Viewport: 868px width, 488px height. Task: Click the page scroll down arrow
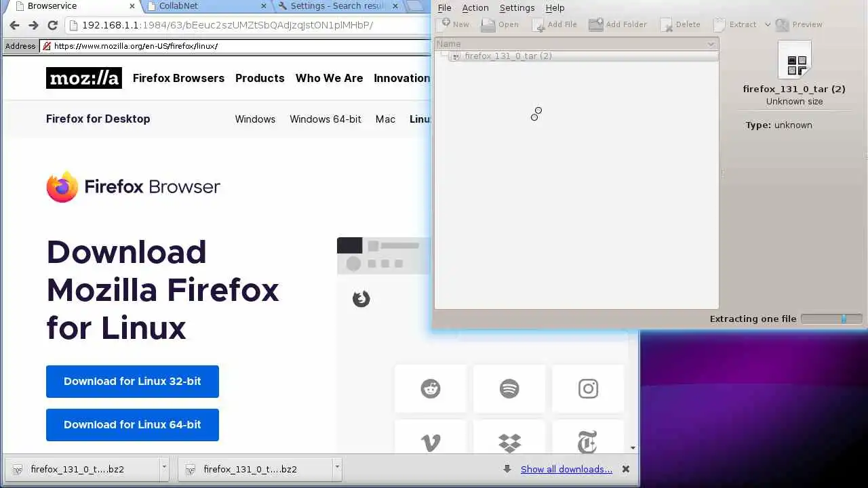(x=633, y=448)
